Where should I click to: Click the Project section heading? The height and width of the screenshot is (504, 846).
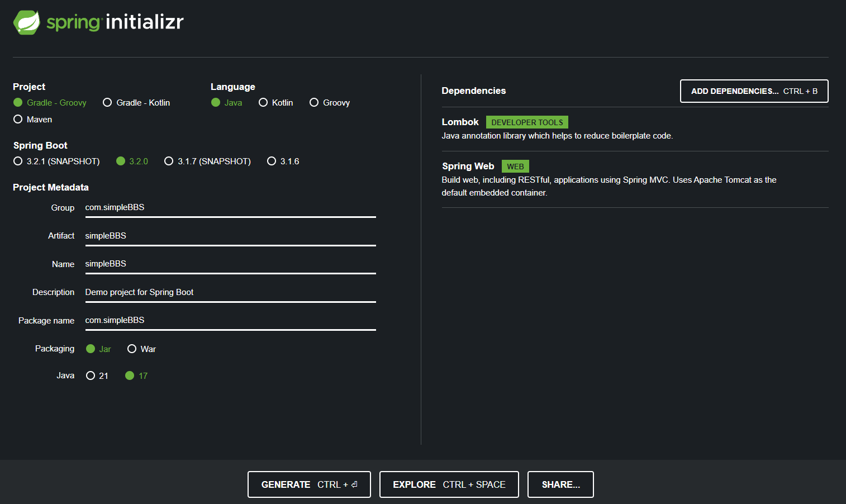pyautogui.click(x=29, y=87)
